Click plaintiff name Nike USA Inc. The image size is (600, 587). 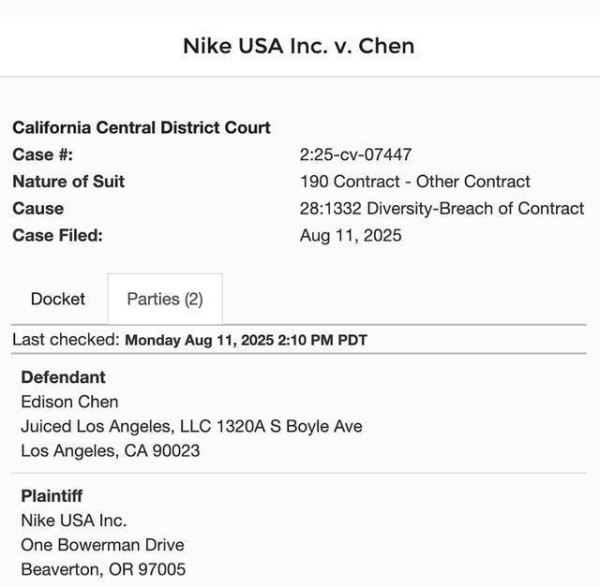click(73, 520)
